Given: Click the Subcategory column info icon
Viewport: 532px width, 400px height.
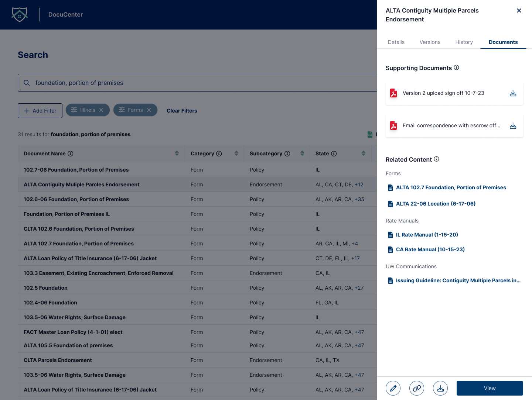Looking at the screenshot, I should click(287, 154).
